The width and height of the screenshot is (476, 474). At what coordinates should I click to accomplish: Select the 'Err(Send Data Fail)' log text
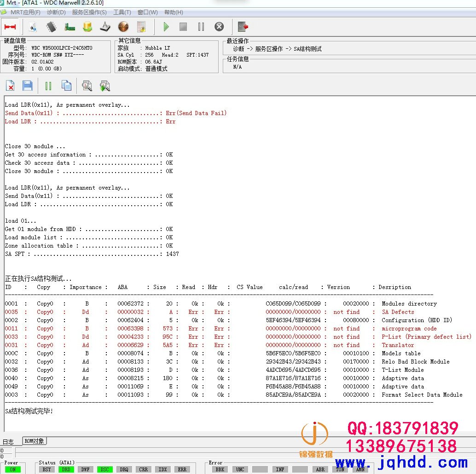click(196, 113)
